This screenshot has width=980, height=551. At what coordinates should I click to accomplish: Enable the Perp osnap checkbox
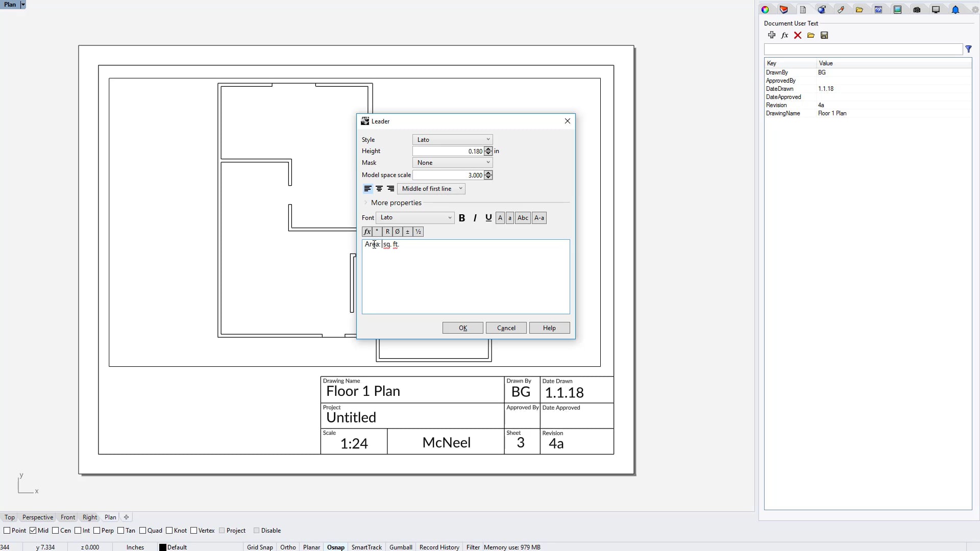96,530
